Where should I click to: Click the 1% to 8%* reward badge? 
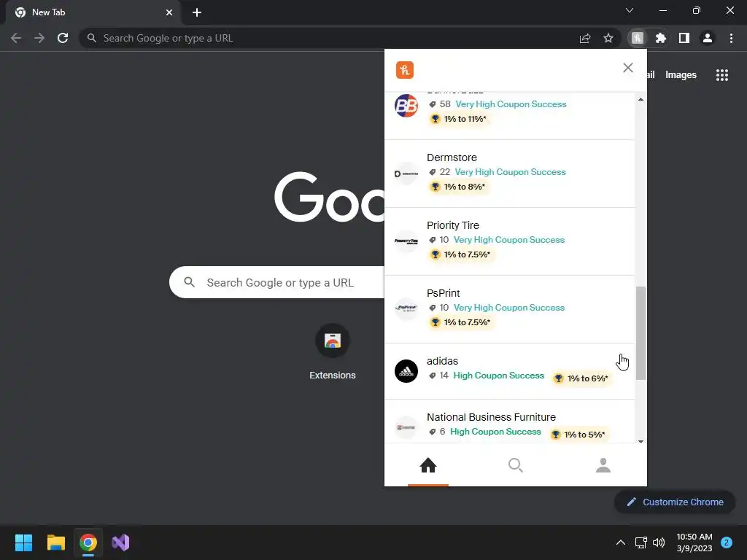[x=458, y=187]
